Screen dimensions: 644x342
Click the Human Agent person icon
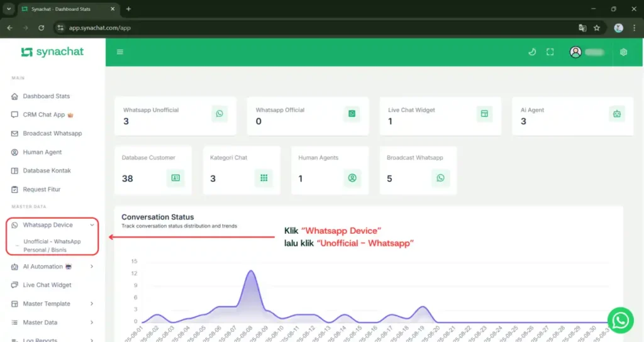(14, 152)
